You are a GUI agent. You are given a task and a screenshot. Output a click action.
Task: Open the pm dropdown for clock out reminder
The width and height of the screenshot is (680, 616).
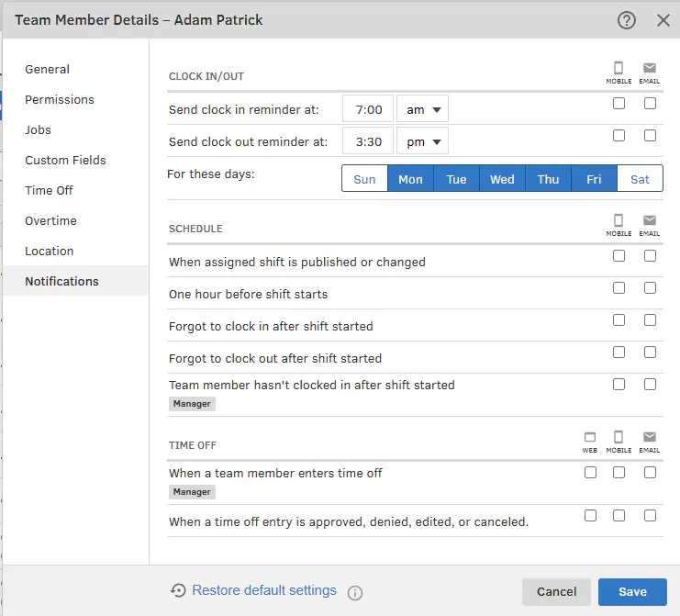click(422, 141)
